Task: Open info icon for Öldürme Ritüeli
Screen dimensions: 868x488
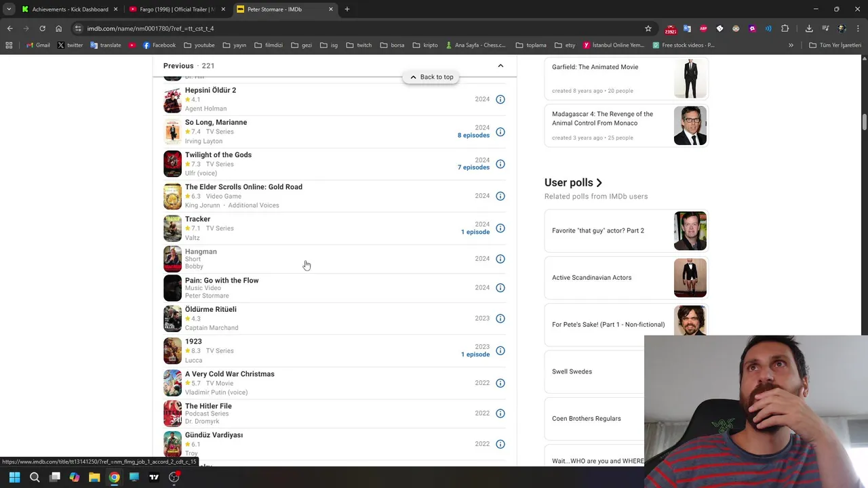Action: coord(500,319)
